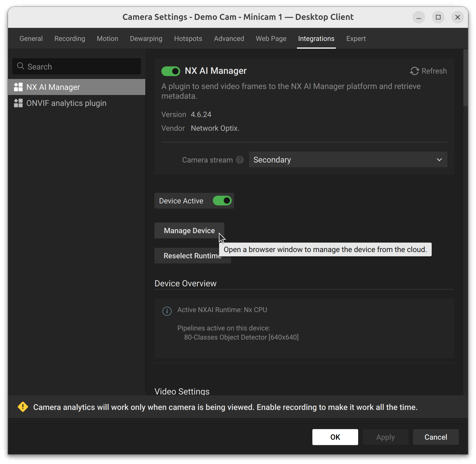Disable the NX AI Manager plugin toggle
476x464 pixels.
tap(171, 71)
